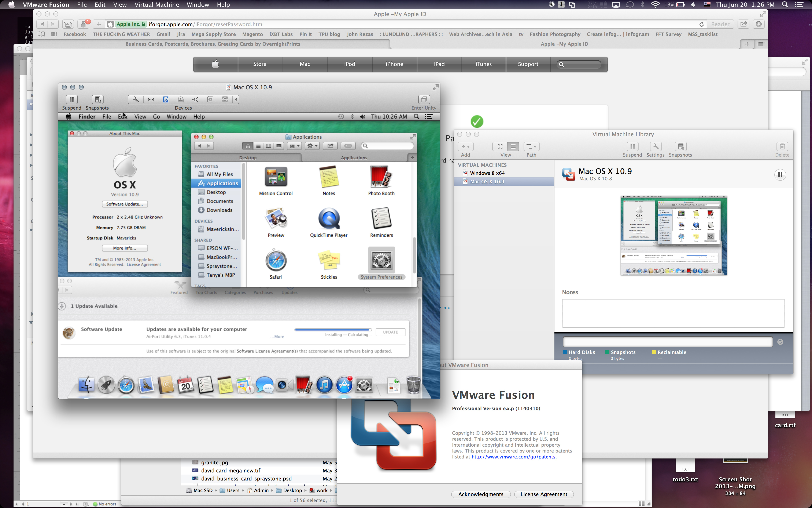Open QuickTime Player icon
The image size is (812, 508).
329,218
